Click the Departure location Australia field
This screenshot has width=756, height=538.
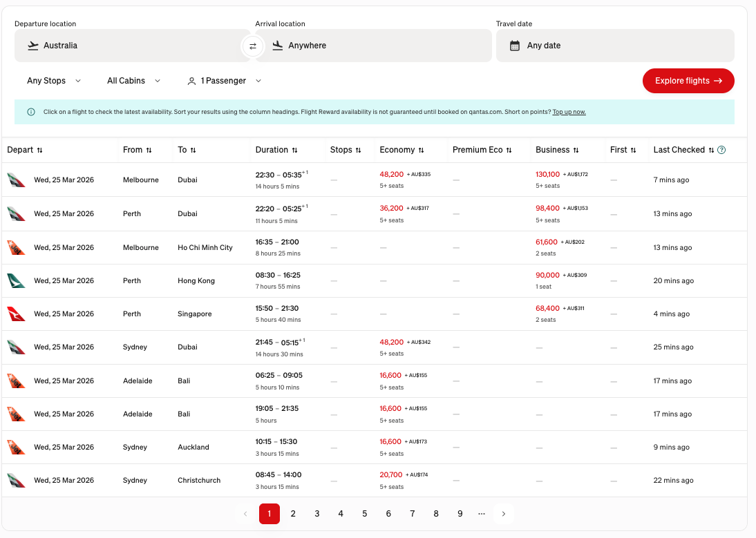[x=124, y=46]
